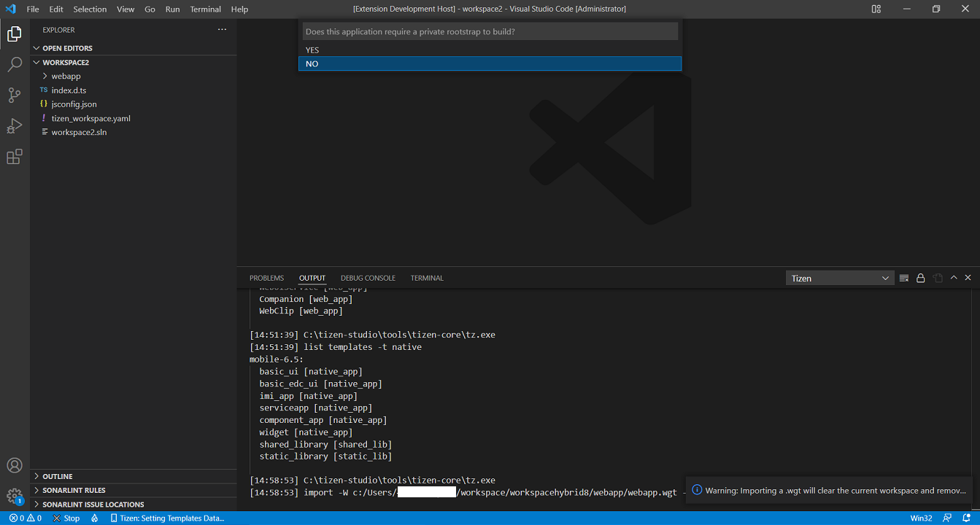Switch to the Terminal tab
Screen dimensions: 980x525
point(427,278)
